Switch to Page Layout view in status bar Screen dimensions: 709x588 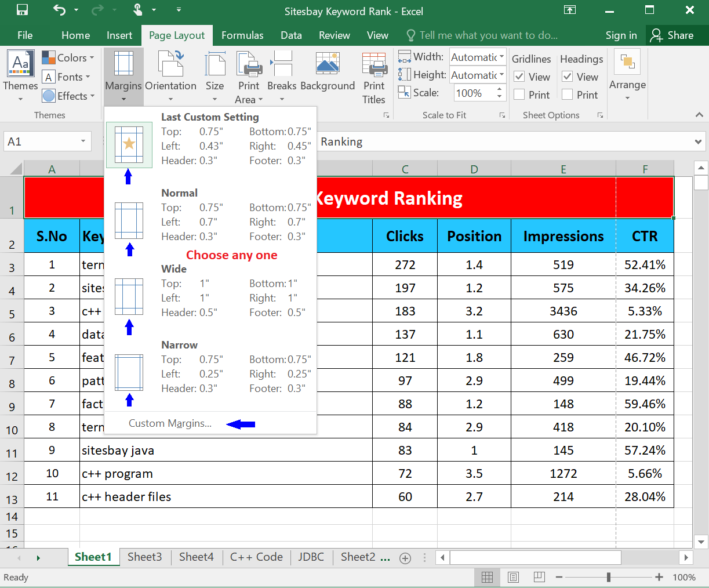513,577
